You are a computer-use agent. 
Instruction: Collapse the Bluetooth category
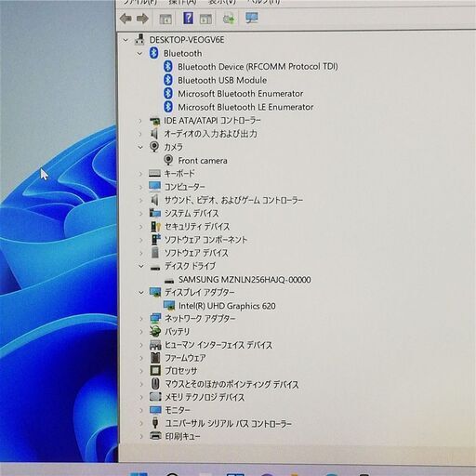click(x=140, y=54)
